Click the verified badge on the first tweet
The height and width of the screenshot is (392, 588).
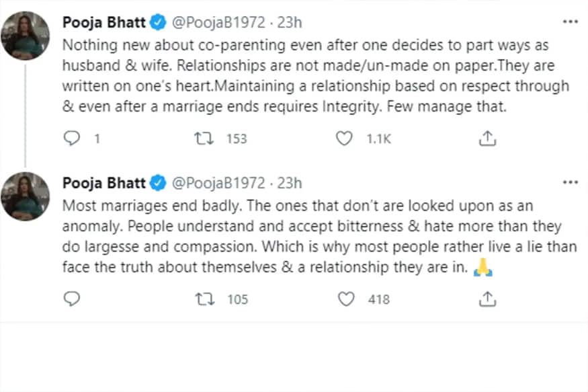coord(158,23)
